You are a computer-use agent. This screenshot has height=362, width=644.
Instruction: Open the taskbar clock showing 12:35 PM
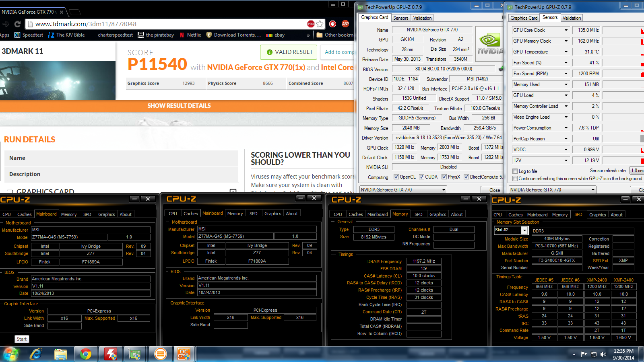tap(623, 354)
